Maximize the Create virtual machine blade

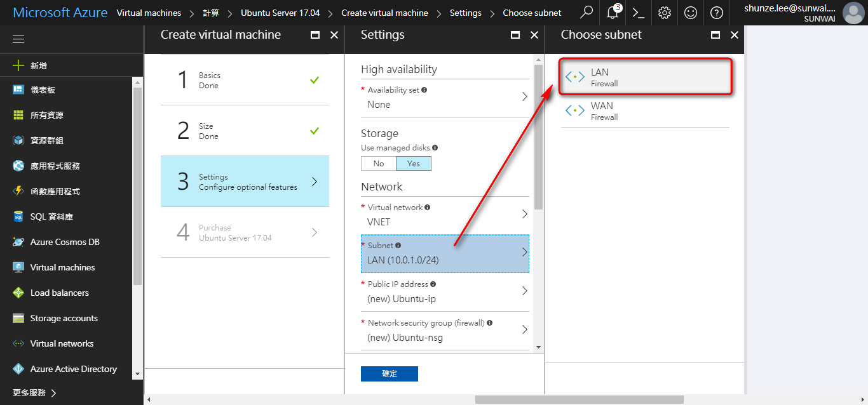pyautogui.click(x=315, y=35)
